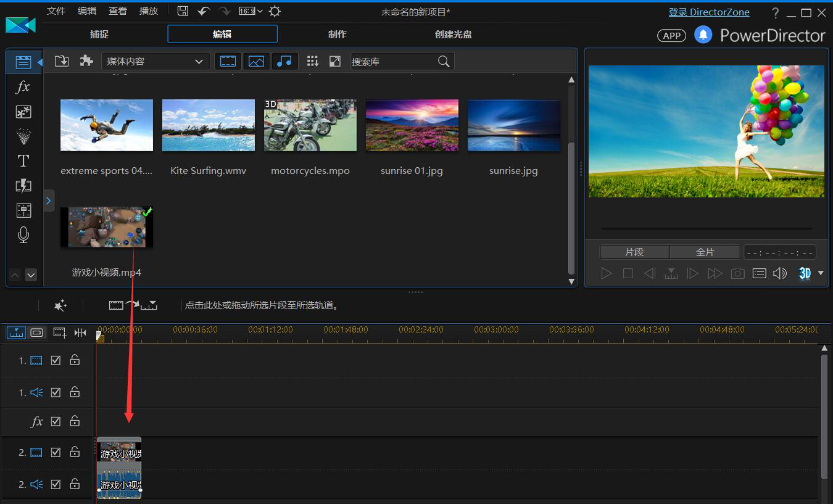The width and height of the screenshot is (833, 504).
Task: Select the 游戏小视频.mp4 thumbnail in the library
Action: click(x=107, y=227)
